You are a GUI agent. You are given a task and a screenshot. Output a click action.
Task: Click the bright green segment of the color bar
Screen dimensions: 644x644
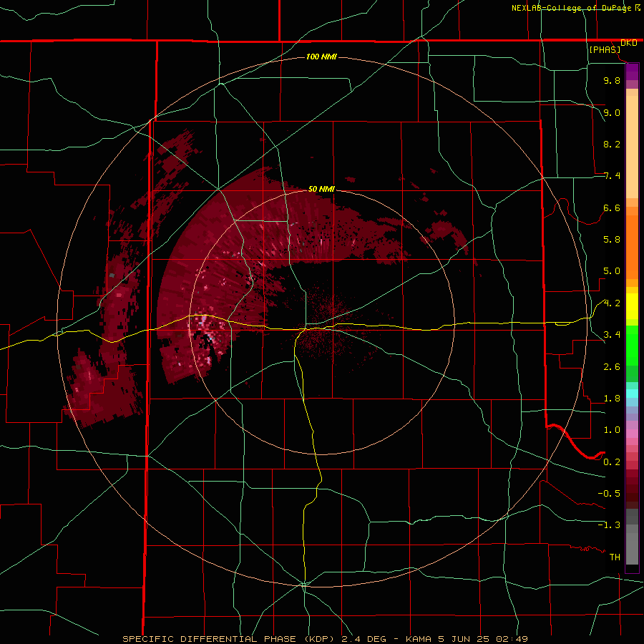pos(632,346)
